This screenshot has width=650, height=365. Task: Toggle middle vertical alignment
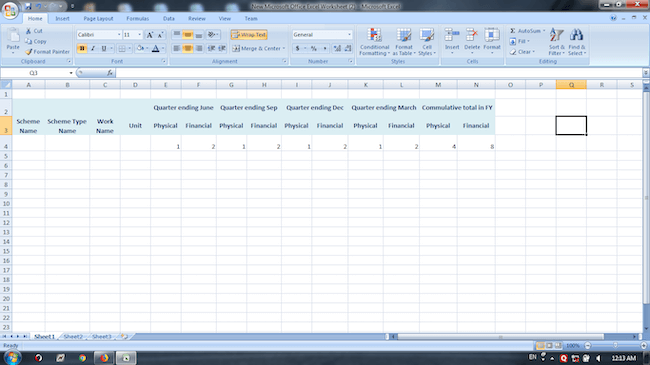pyautogui.click(x=188, y=35)
